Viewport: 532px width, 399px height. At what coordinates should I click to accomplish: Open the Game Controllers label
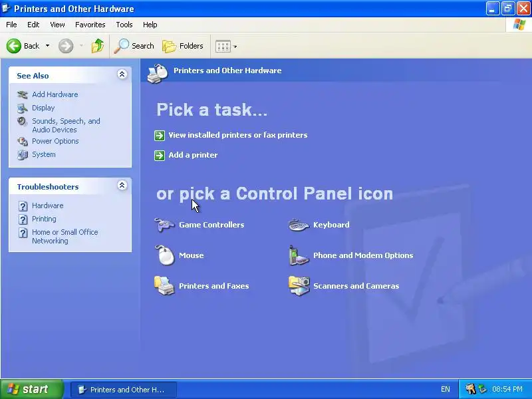[211, 225]
